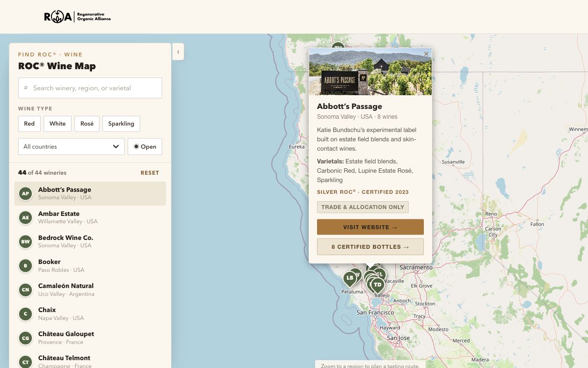
Task: Click the TD map marker
Action: (377, 286)
